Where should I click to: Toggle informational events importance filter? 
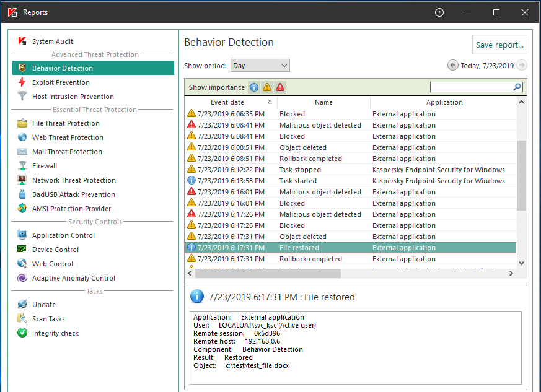(x=253, y=87)
